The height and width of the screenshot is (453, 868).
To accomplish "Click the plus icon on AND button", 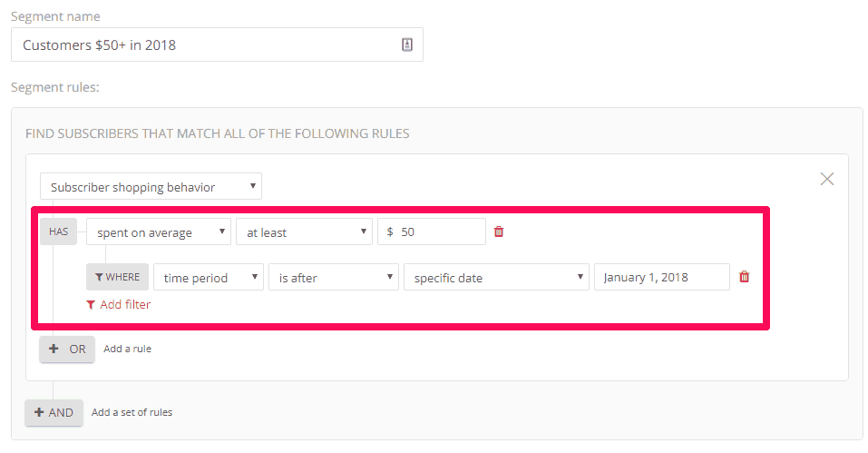I will [x=39, y=412].
